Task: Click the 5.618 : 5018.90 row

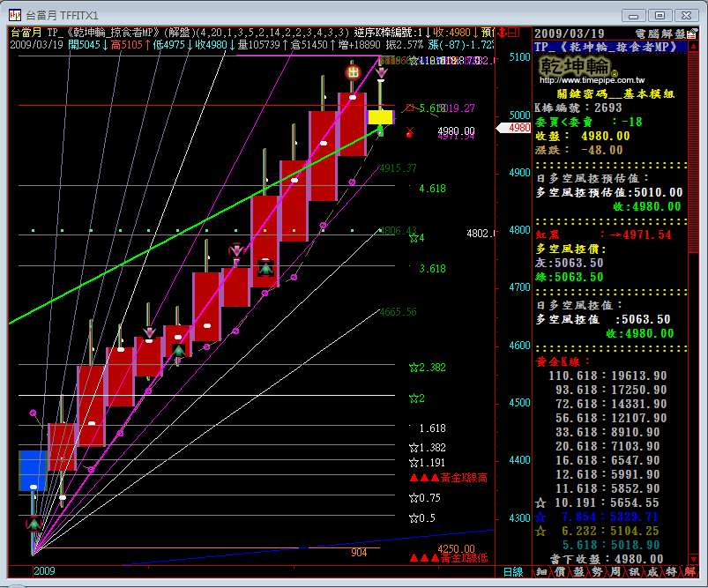Action: (611, 545)
